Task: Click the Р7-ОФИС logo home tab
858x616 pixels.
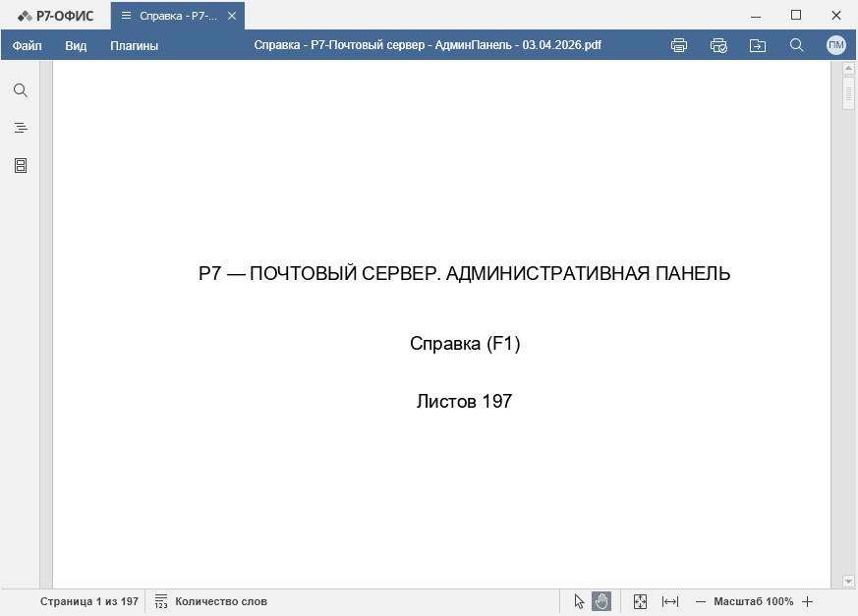Action: (x=55, y=16)
